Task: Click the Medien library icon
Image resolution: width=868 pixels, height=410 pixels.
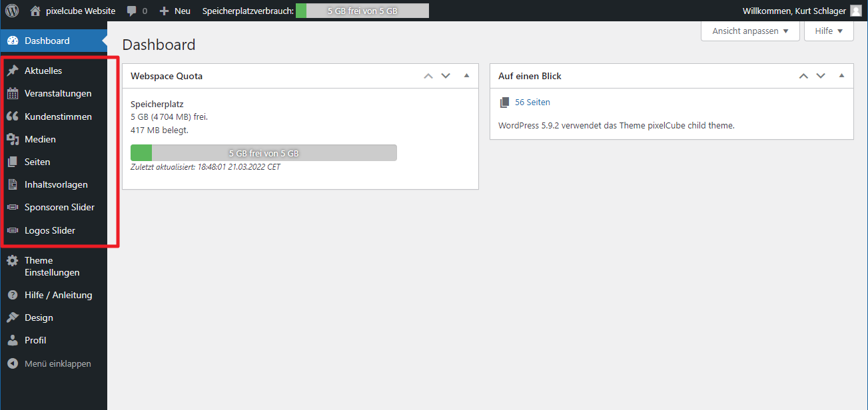Action: [13, 139]
